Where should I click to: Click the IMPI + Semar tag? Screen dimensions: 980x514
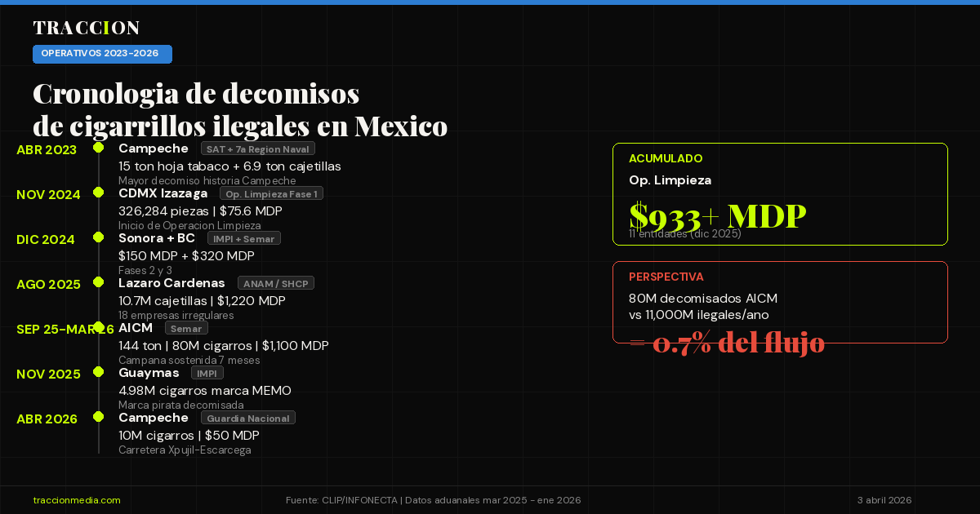(x=243, y=239)
